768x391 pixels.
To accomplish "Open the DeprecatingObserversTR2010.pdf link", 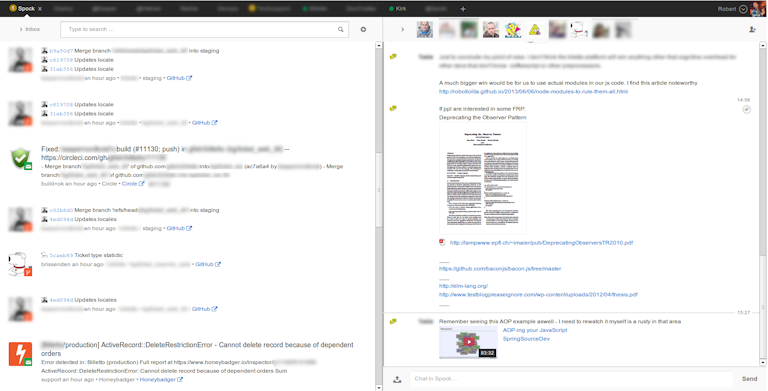I will click(x=541, y=243).
